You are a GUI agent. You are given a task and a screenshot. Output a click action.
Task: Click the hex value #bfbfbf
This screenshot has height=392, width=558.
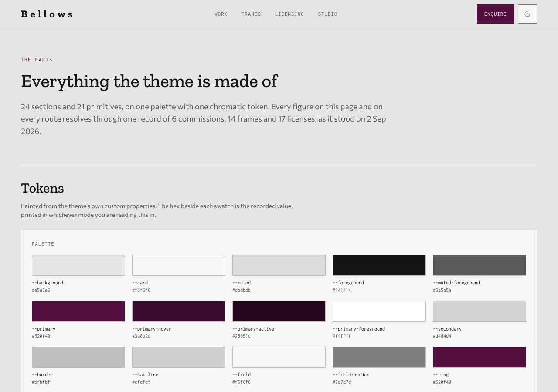[x=41, y=382]
